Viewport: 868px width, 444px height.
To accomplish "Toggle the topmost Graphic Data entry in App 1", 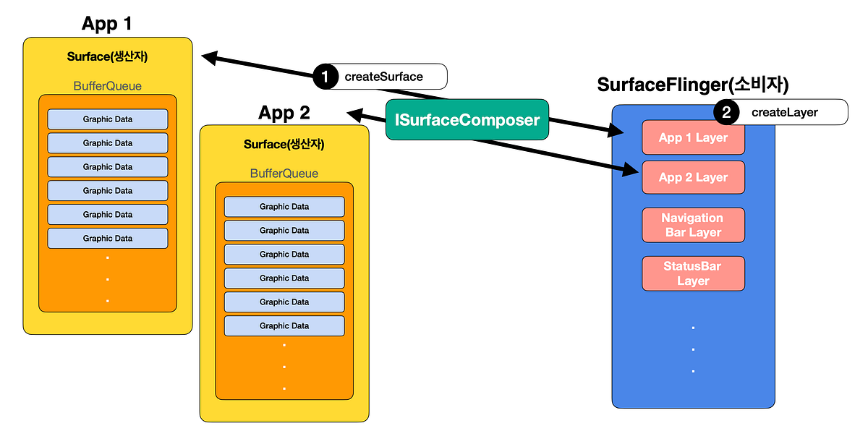I will coord(107,119).
